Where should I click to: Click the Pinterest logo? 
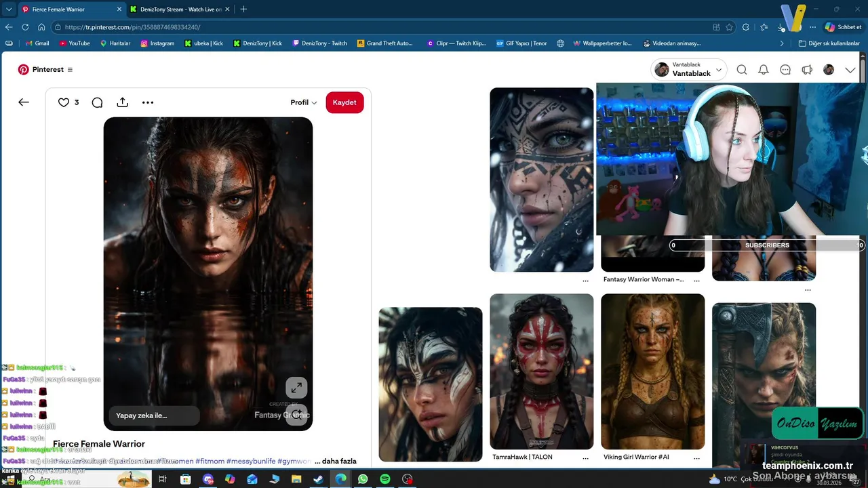(x=23, y=69)
